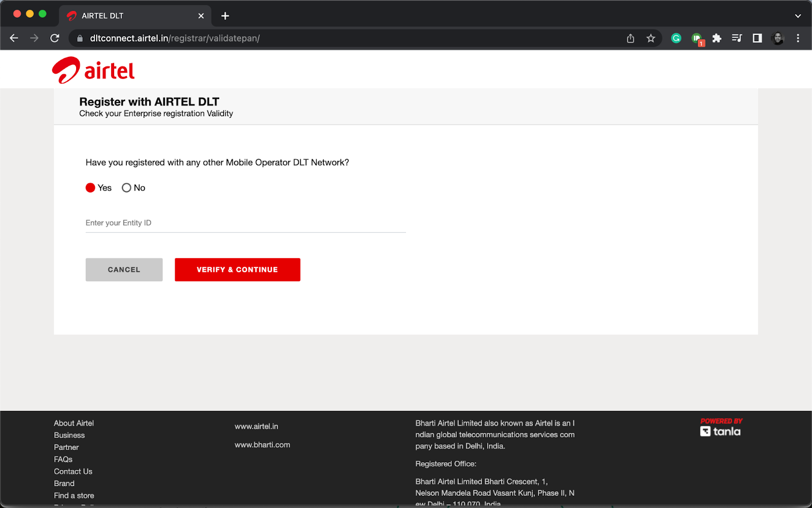Go back using browser back arrow
Screen dimensions: 812x508
[14, 38]
